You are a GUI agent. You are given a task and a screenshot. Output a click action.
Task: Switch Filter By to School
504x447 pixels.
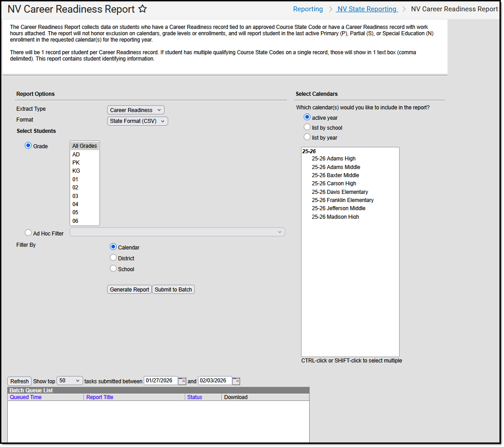click(x=113, y=268)
